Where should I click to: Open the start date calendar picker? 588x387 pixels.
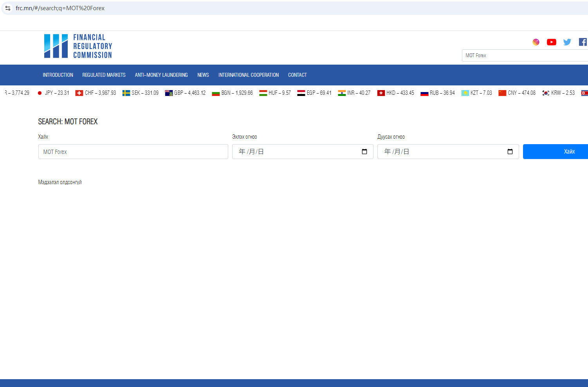point(364,152)
